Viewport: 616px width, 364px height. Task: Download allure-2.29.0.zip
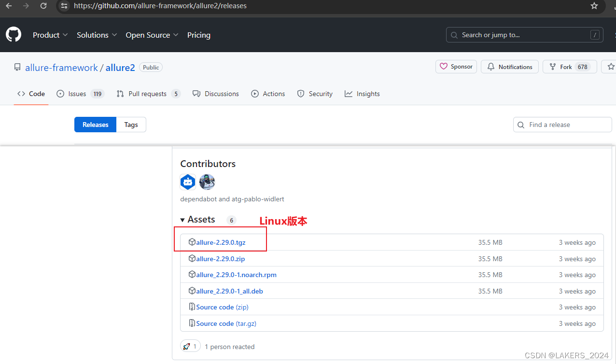point(220,259)
